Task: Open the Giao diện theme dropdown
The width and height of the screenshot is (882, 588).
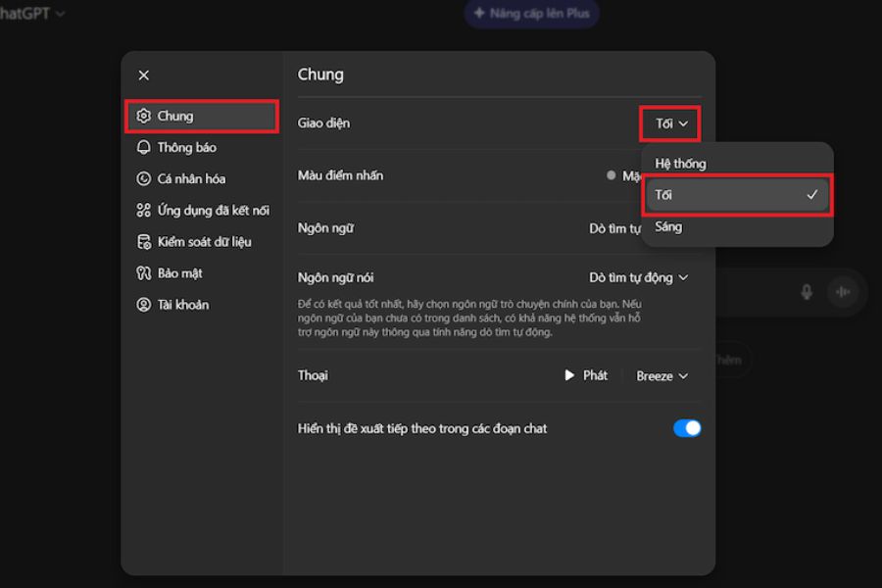Action: [x=671, y=123]
